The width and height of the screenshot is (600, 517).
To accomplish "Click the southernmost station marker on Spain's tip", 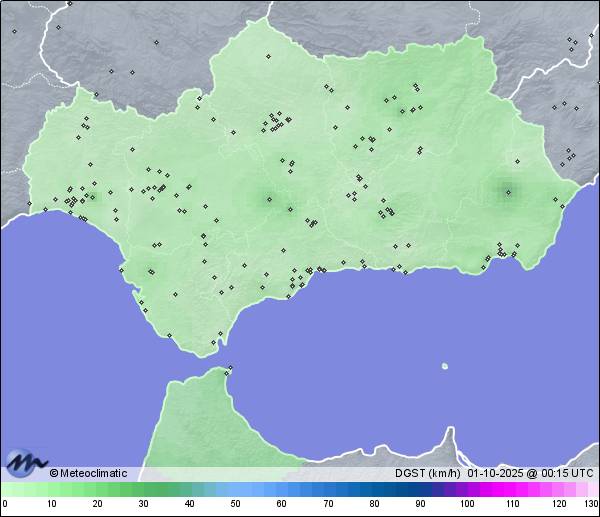I will [212, 343].
